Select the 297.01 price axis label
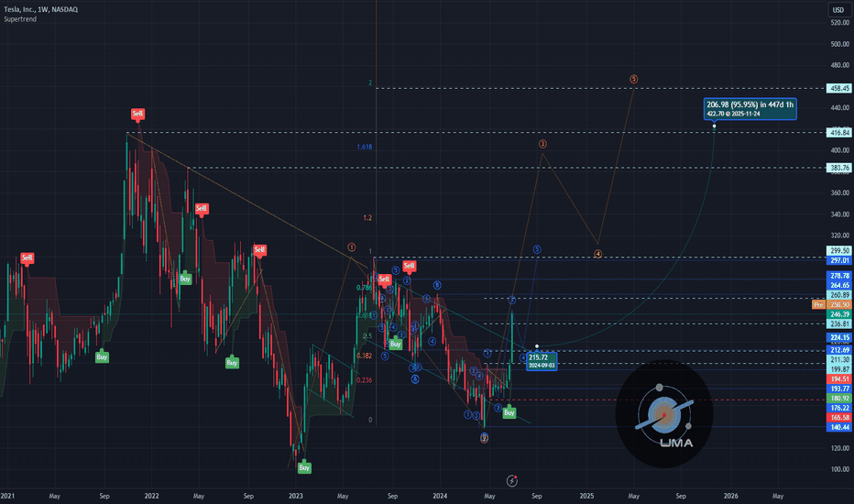The image size is (854, 504). [838, 260]
